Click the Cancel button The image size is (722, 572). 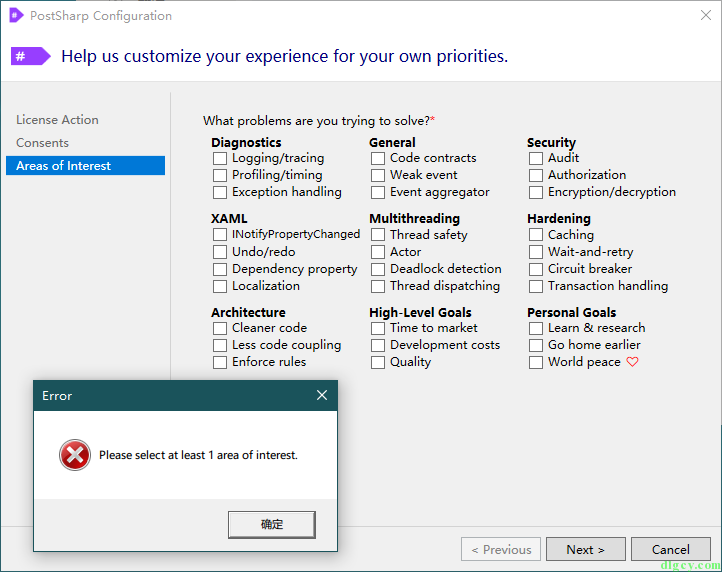tap(670, 549)
